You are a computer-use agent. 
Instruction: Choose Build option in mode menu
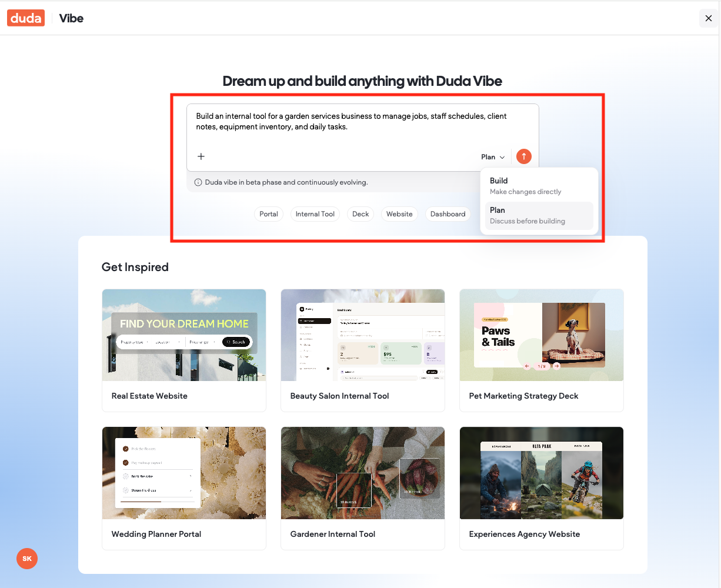pos(539,186)
